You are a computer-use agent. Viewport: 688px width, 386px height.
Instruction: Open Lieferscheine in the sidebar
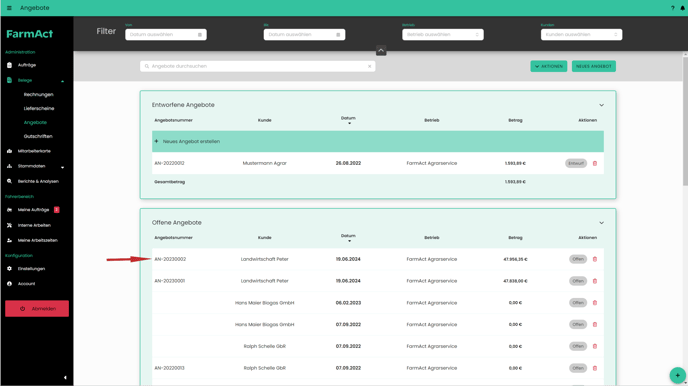39,108
